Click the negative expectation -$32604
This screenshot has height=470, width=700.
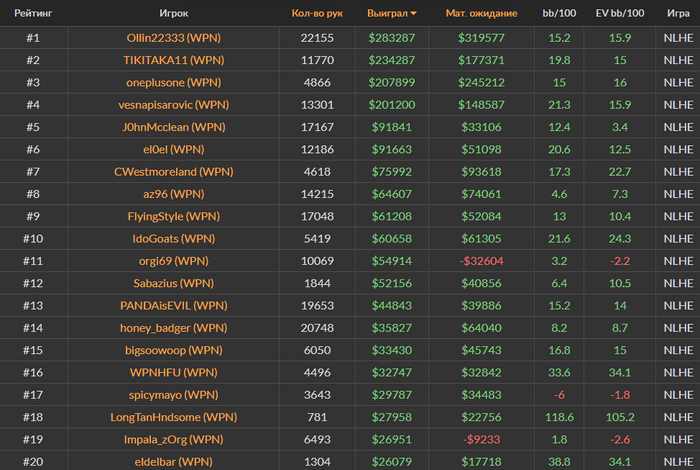pos(481,261)
